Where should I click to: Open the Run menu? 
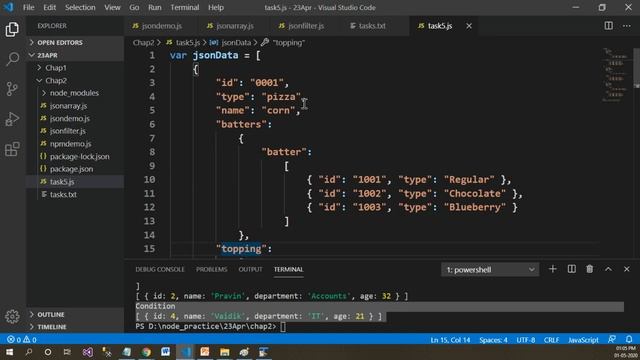(x=155, y=7)
